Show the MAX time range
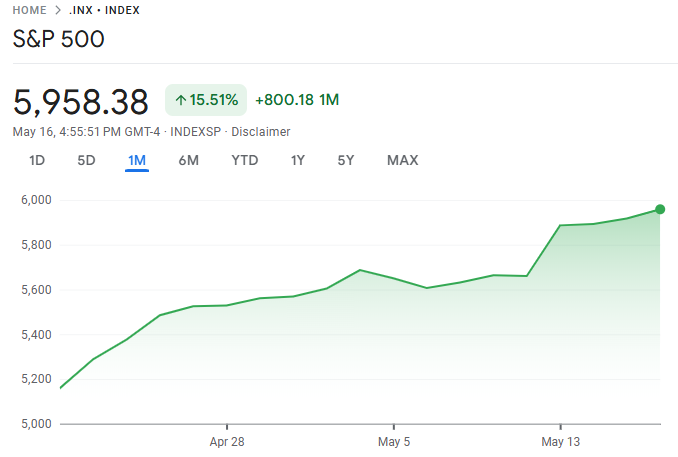 tap(403, 160)
